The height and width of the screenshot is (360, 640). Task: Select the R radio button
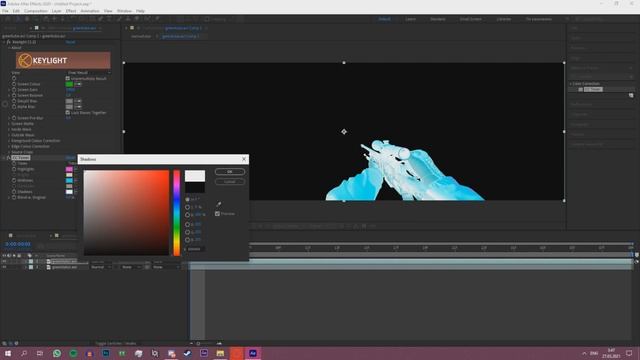tap(187, 224)
